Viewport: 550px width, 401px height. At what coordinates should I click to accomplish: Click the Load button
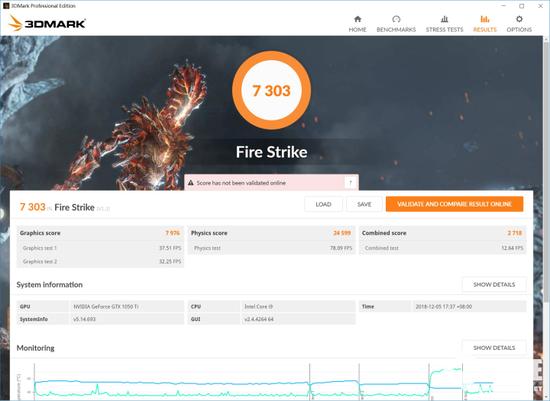click(323, 204)
